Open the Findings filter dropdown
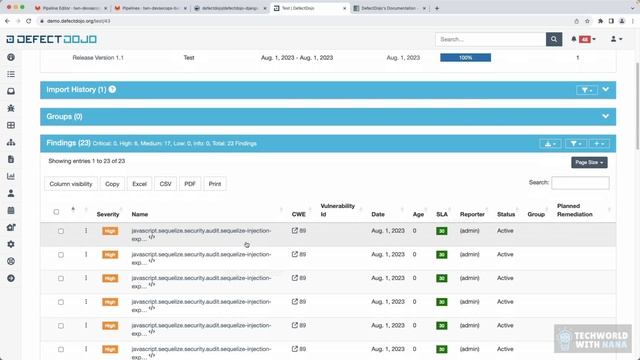Viewport: 640px width, 360px height. click(576, 144)
